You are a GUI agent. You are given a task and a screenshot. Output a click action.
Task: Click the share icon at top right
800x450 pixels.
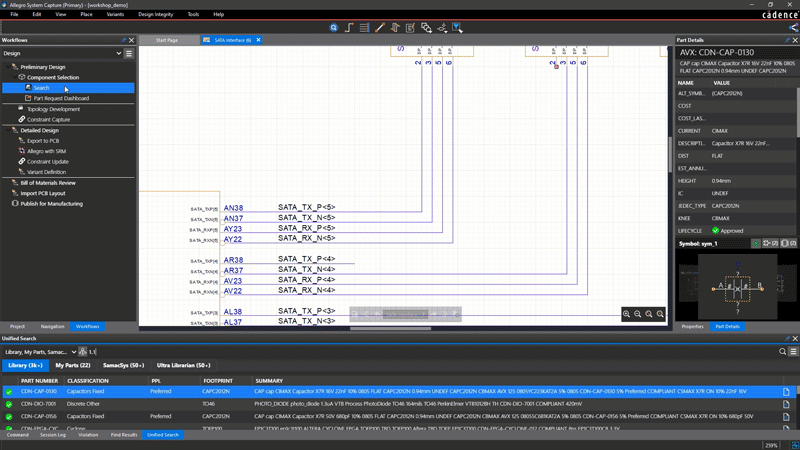click(793, 28)
